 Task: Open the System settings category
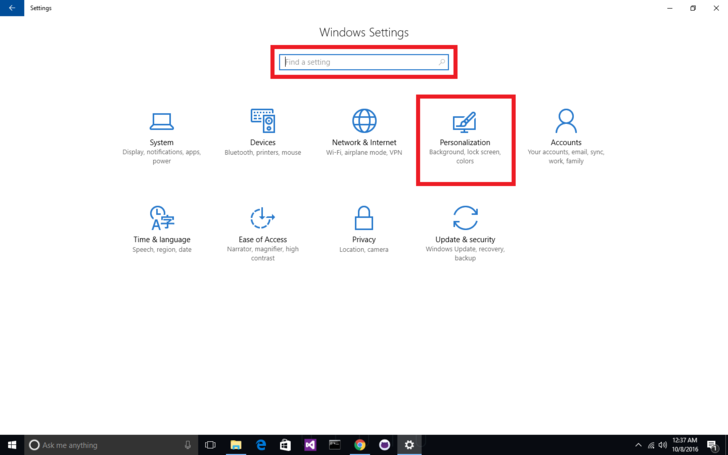(x=162, y=138)
